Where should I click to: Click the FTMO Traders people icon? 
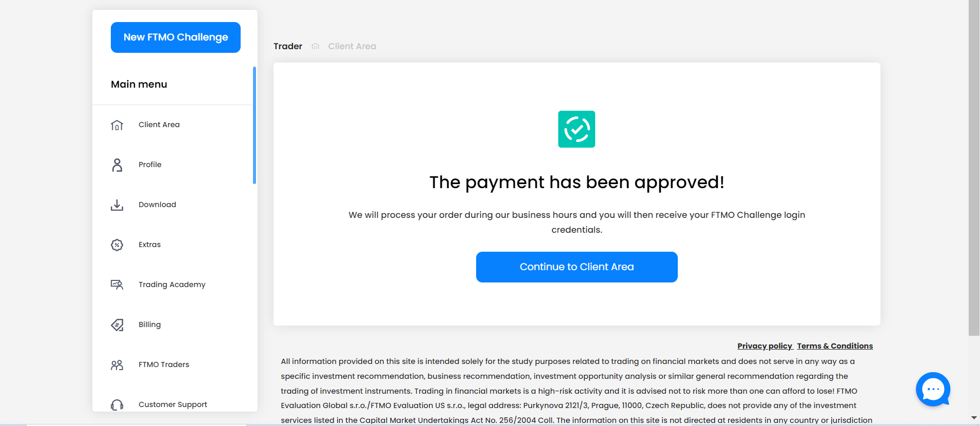(117, 365)
